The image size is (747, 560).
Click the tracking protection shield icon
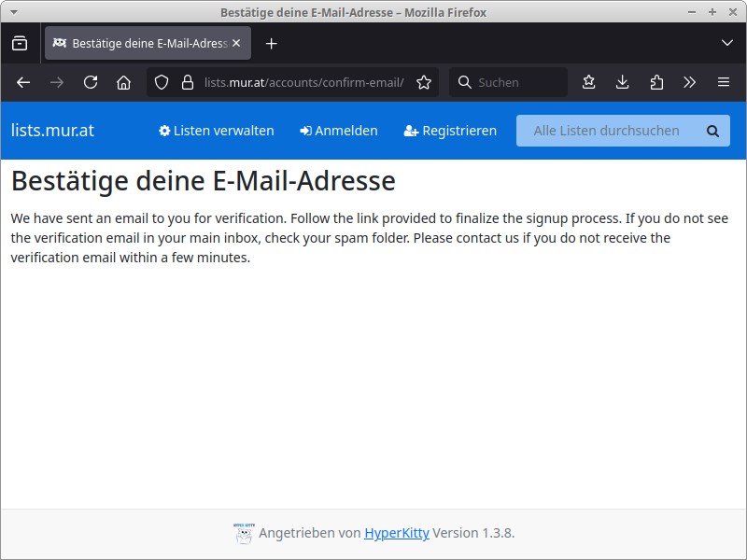pos(162,82)
